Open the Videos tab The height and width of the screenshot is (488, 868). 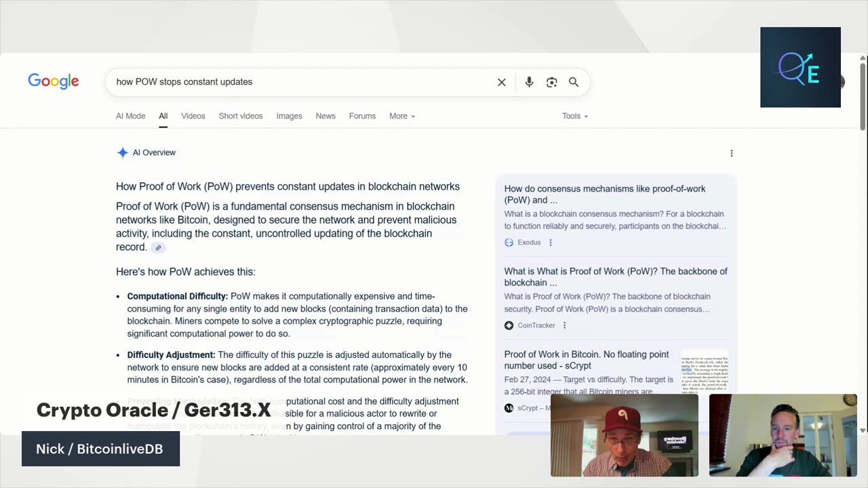[x=193, y=116]
